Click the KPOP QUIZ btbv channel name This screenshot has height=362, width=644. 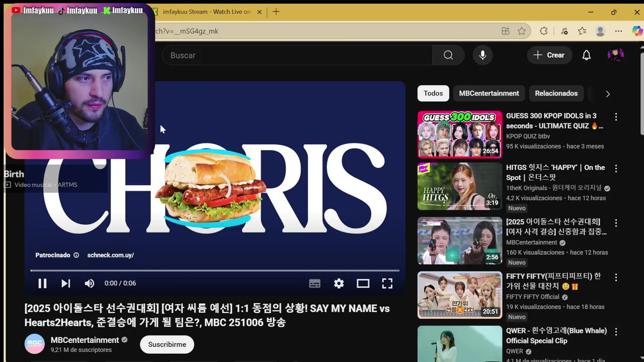528,136
